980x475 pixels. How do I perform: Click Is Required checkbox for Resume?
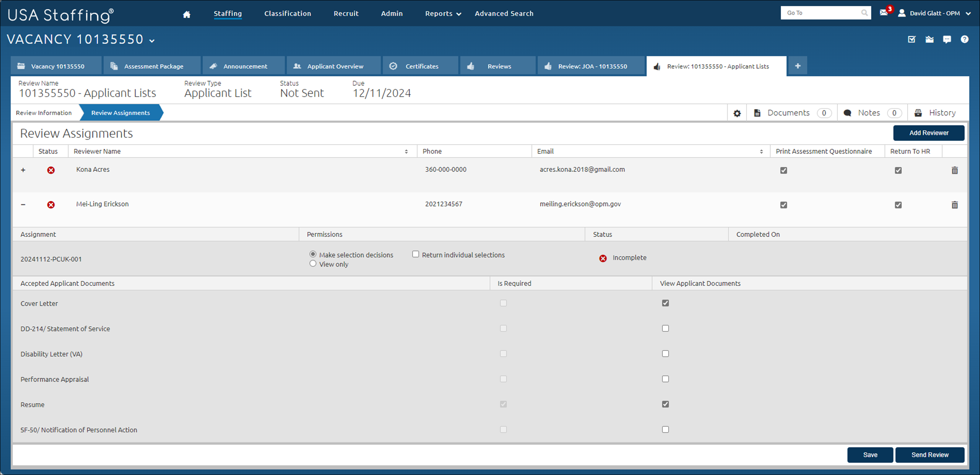tap(503, 404)
